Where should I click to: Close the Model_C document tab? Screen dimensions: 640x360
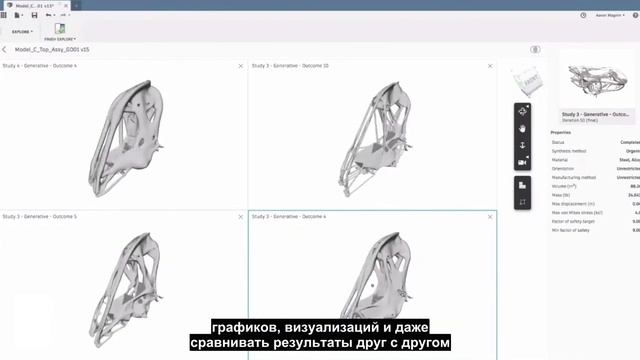66,6
